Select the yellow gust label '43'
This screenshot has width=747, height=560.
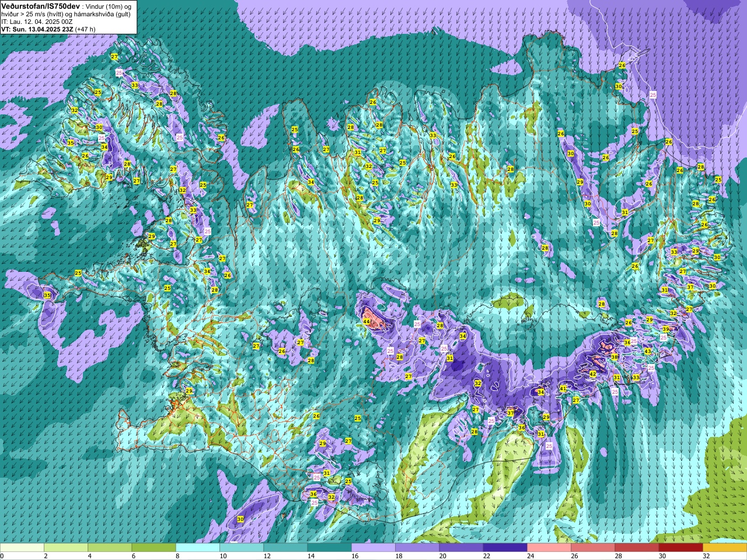coord(647,351)
